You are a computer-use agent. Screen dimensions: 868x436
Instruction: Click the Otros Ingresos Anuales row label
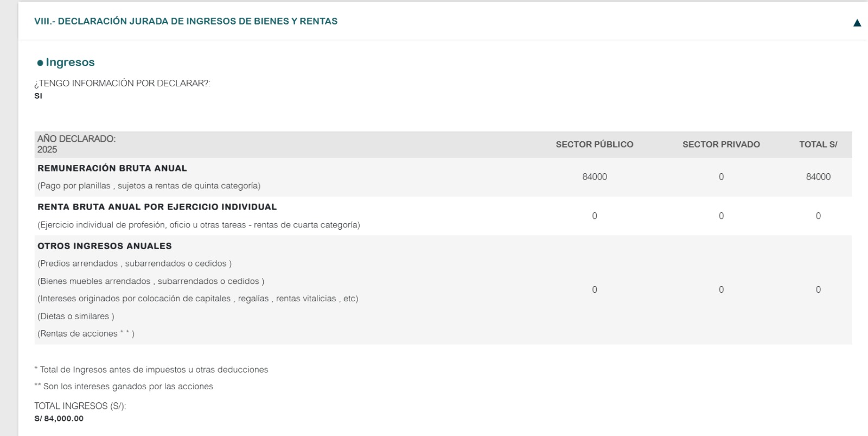click(x=105, y=246)
